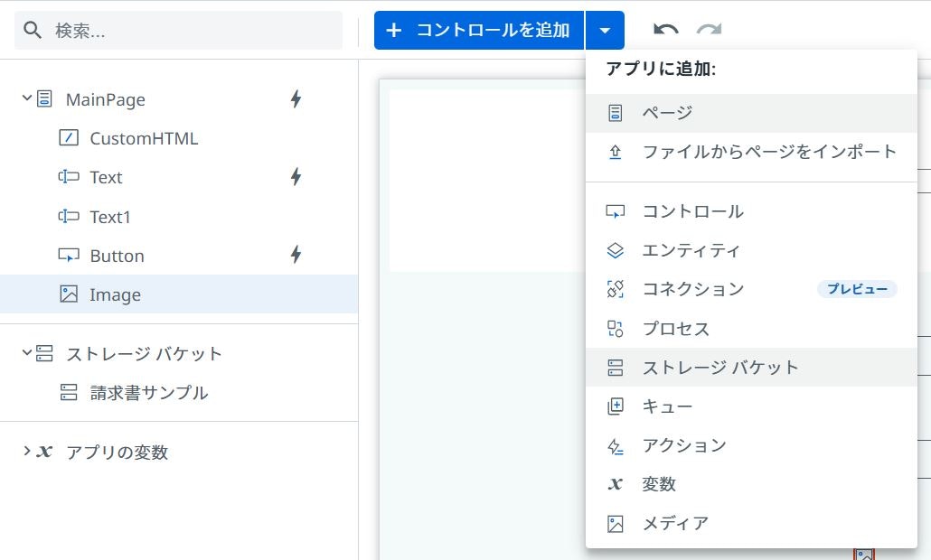The width and height of the screenshot is (931, 560).
Task: Select the Image control icon
Action: [71, 294]
